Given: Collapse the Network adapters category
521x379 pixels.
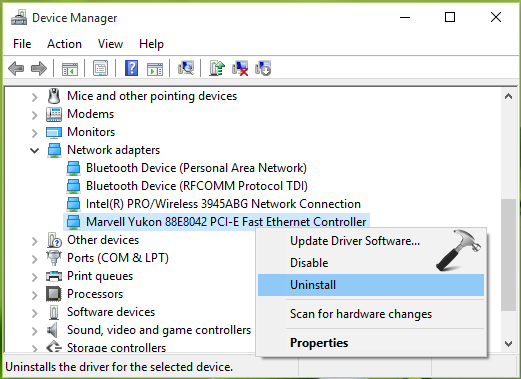Looking at the screenshot, I should click(35, 151).
